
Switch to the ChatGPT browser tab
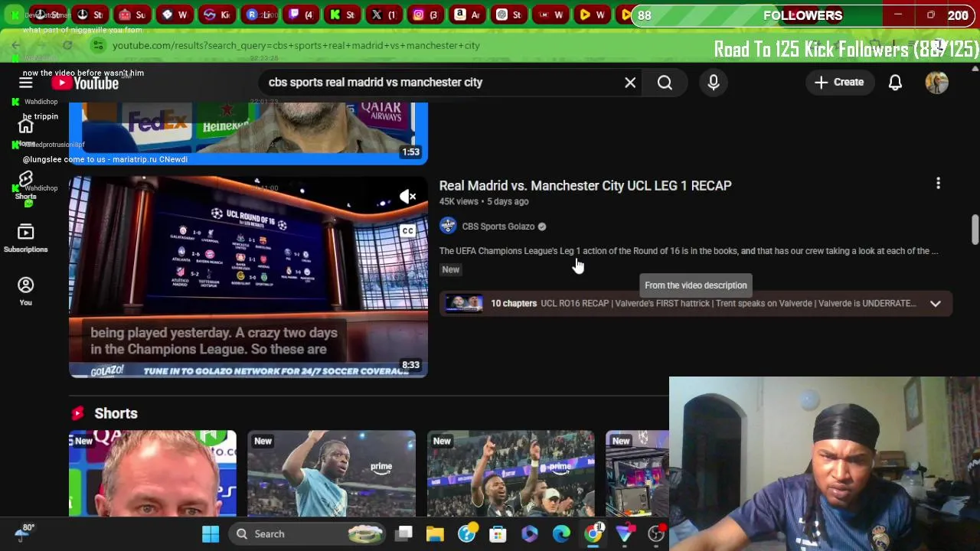click(x=508, y=15)
